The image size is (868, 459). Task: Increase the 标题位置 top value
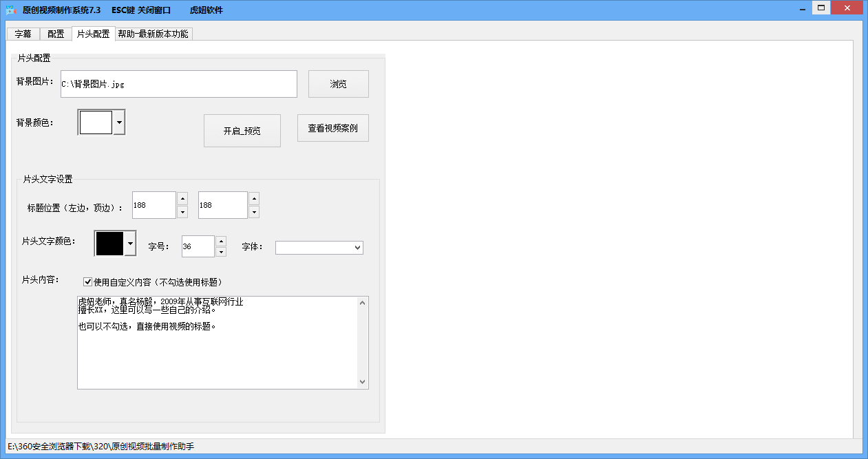click(254, 198)
